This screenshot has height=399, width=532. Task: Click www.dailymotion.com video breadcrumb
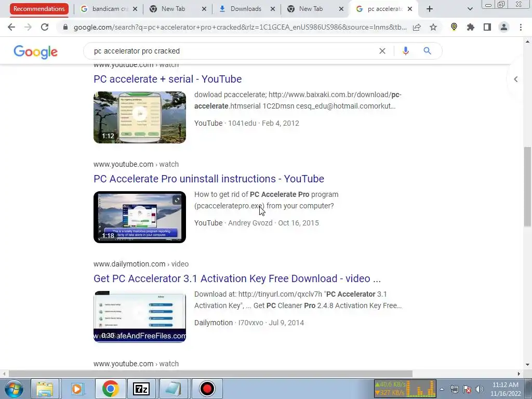[x=141, y=264]
